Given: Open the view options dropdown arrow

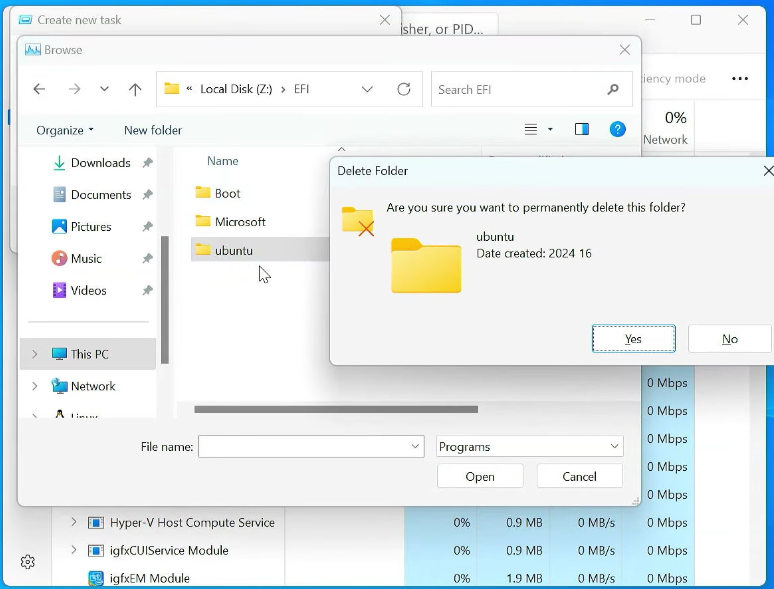Looking at the screenshot, I should 550,130.
